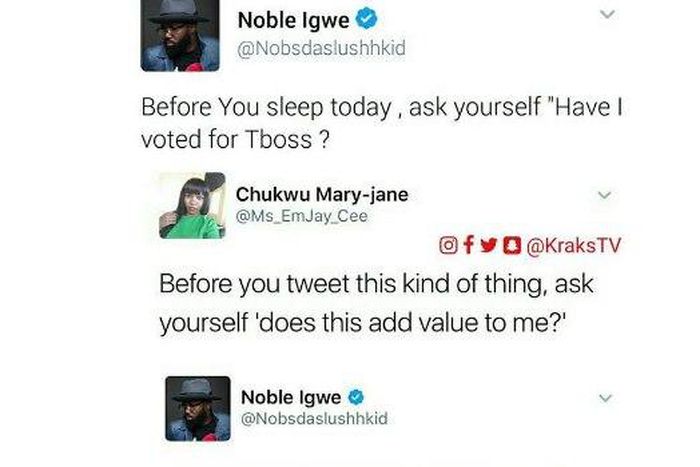Open the Chukwu Mary-jane tweet options chevron
The image size is (700, 467).
[603, 195]
